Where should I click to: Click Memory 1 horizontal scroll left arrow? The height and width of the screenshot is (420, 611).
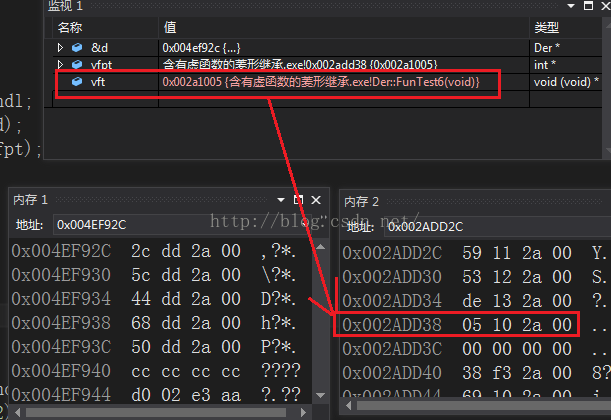click(18, 412)
